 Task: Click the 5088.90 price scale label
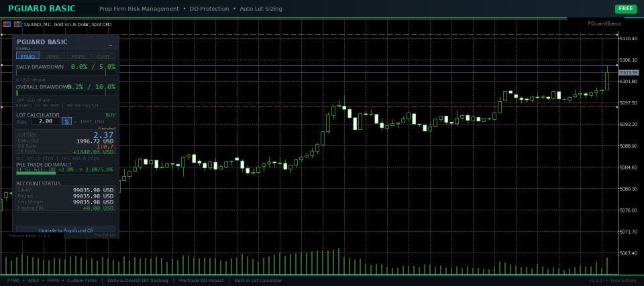click(x=629, y=146)
